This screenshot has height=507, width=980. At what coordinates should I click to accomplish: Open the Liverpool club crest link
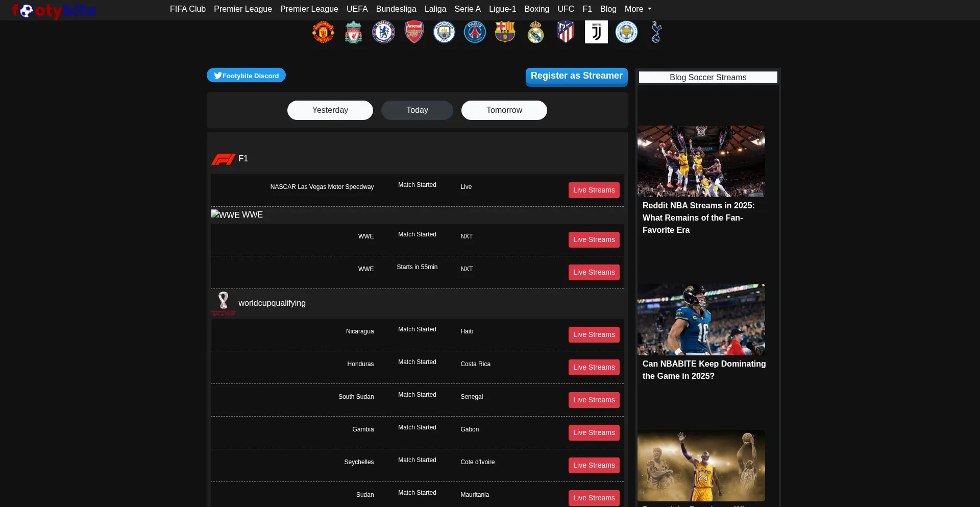(x=353, y=32)
